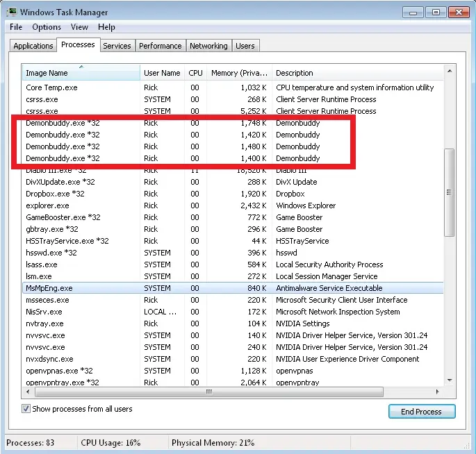Select the openvpntray.exe *32 process
Image resolution: width=476 pixels, height=454 pixels.
(x=233, y=382)
